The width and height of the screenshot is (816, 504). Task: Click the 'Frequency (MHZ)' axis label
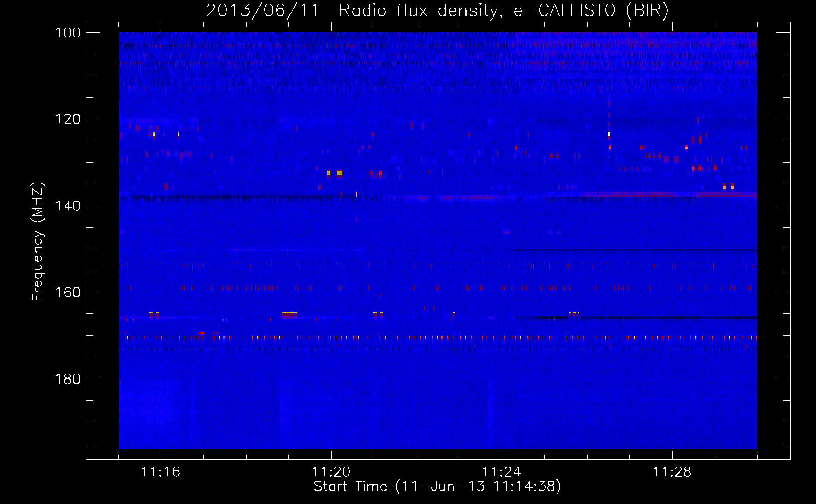[37, 241]
